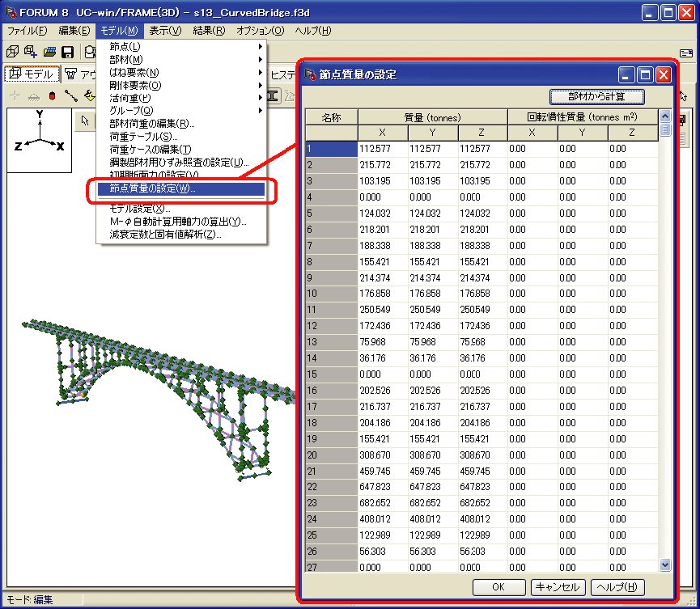Select the member line drawing tool icon
This screenshot has width=700, height=609.
click(71, 96)
